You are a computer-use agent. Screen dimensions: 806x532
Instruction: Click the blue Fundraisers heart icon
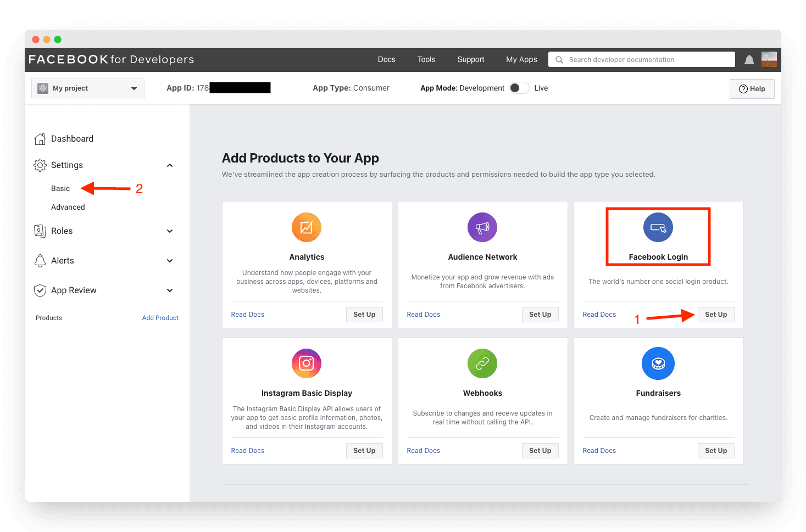[x=658, y=363]
